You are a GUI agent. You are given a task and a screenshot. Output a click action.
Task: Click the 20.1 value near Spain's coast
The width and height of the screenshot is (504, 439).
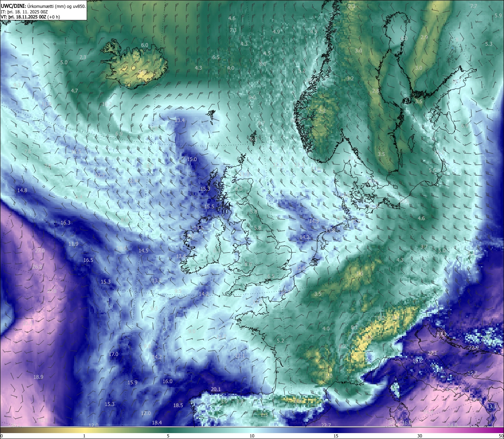[x=216, y=389]
